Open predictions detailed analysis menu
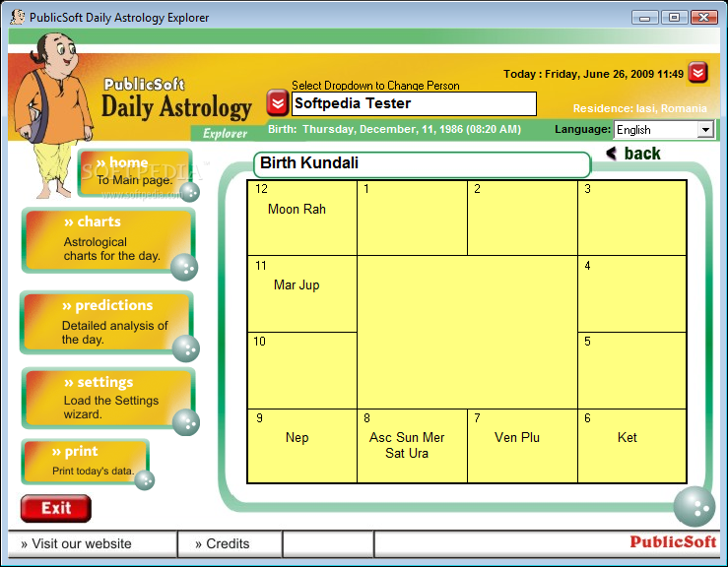The image size is (728, 567). (106, 322)
